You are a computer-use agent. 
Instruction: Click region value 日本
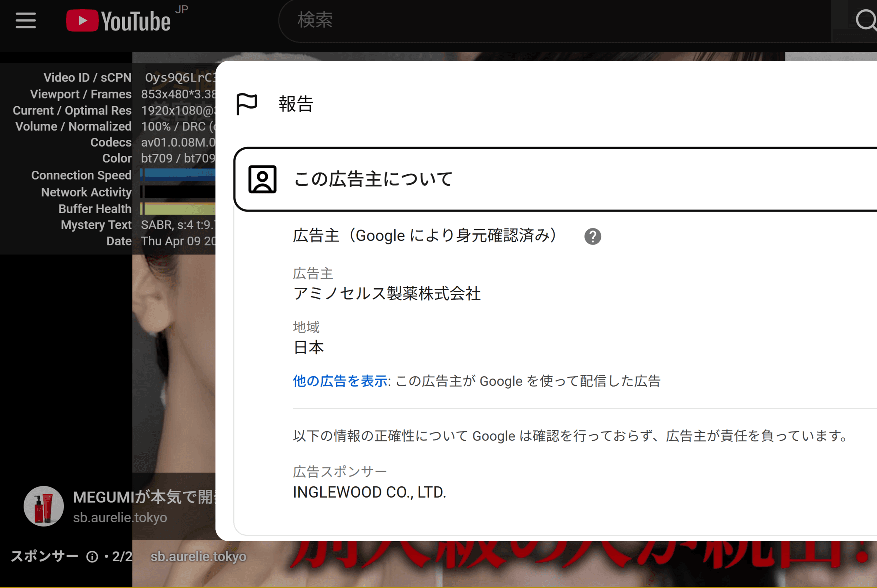click(308, 347)
